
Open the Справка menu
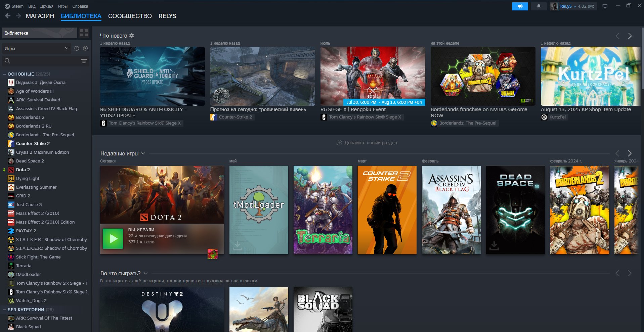[x=80, y=6]
